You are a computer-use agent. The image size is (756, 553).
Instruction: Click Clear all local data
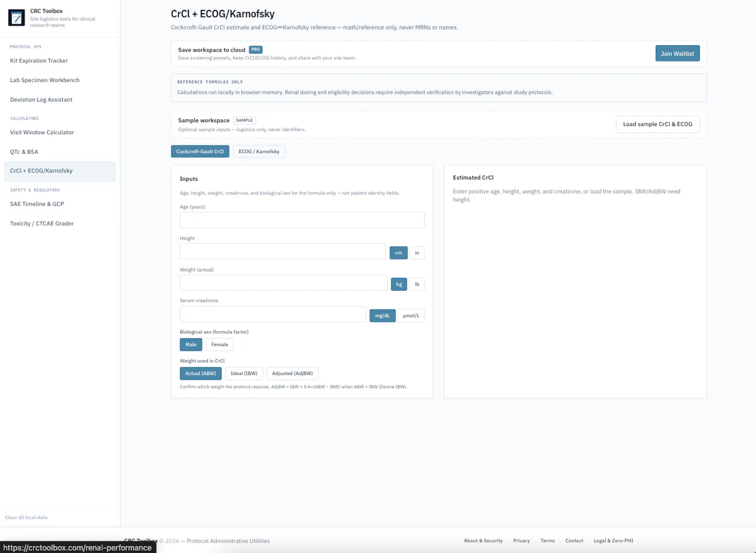[26, 517]
